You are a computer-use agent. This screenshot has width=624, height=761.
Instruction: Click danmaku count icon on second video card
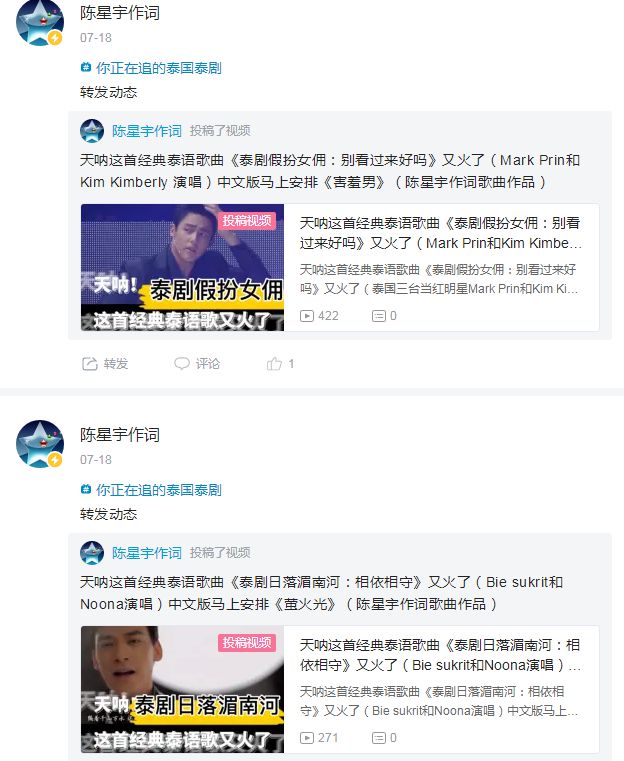coord(378,738)
